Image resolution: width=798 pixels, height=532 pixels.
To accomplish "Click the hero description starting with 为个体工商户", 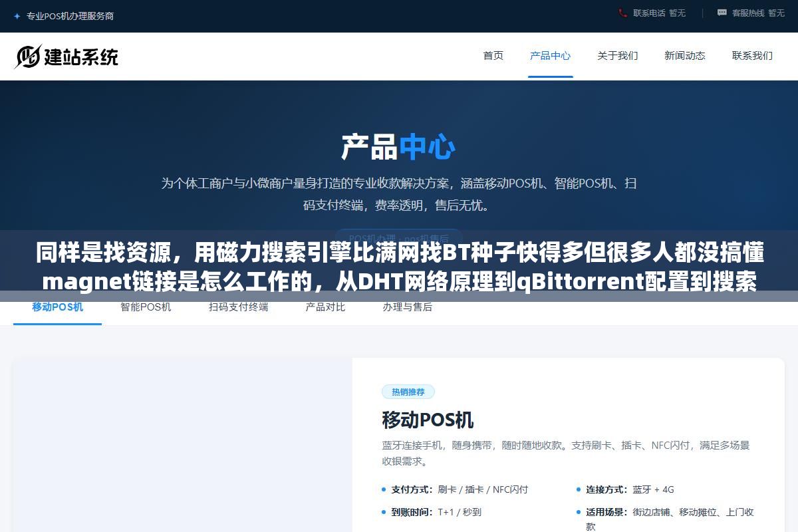I will 399,194.
